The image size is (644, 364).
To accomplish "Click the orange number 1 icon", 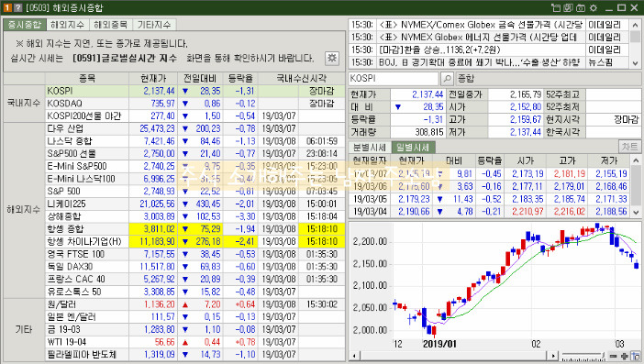I will pos(8,8).
